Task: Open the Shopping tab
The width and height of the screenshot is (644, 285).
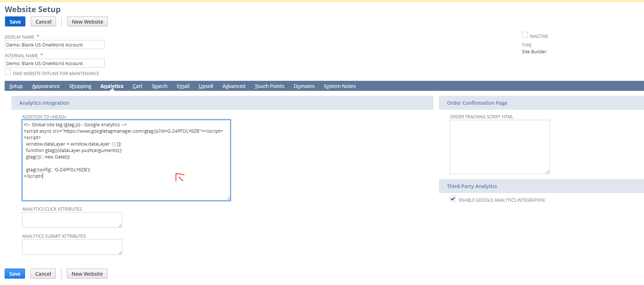Action: tap(80, 86)
